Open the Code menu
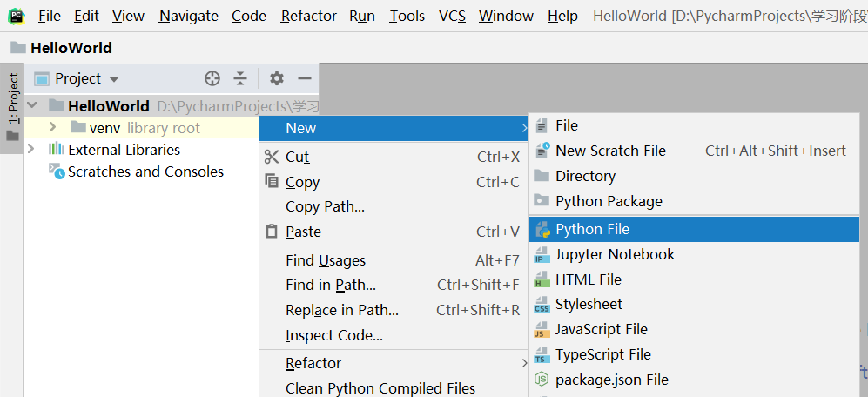868x397 pixels. point(248,16)
